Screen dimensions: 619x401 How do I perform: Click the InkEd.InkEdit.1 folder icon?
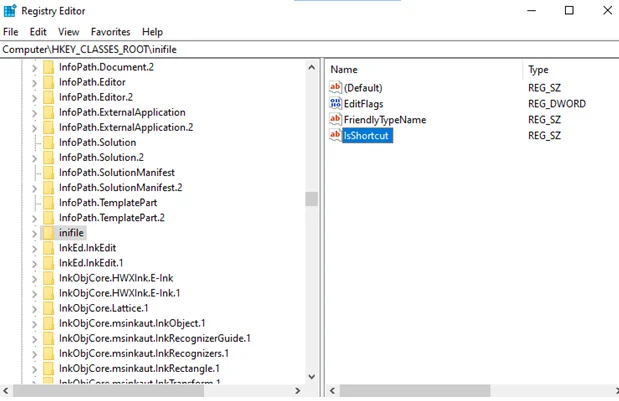48,263
